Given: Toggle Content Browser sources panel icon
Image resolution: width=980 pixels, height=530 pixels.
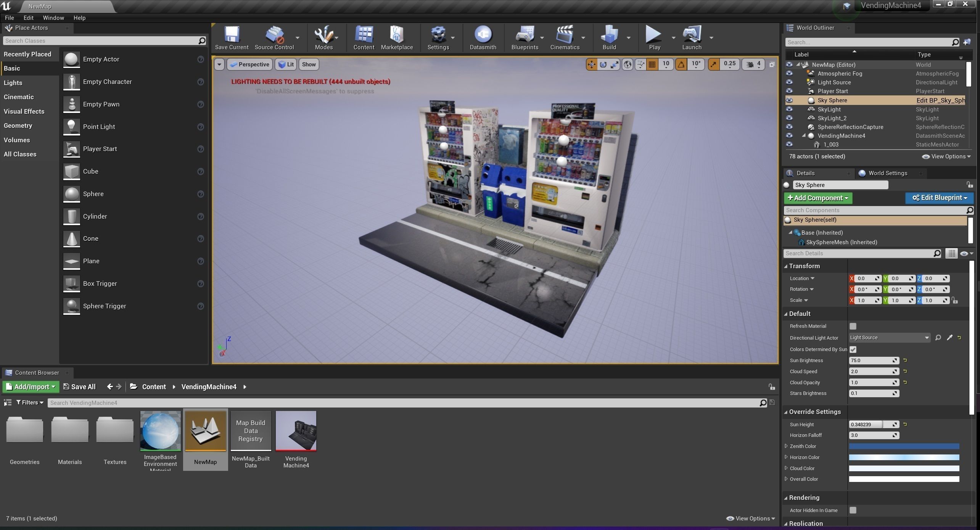Looking at the screenshot, I should 7,403.
